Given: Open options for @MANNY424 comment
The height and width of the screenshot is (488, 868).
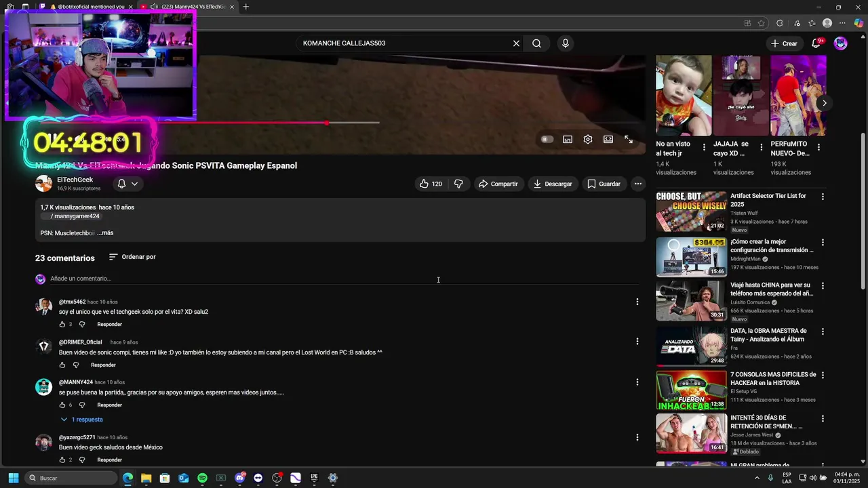Looking at the screenshot, I should [x=637, y=382].
